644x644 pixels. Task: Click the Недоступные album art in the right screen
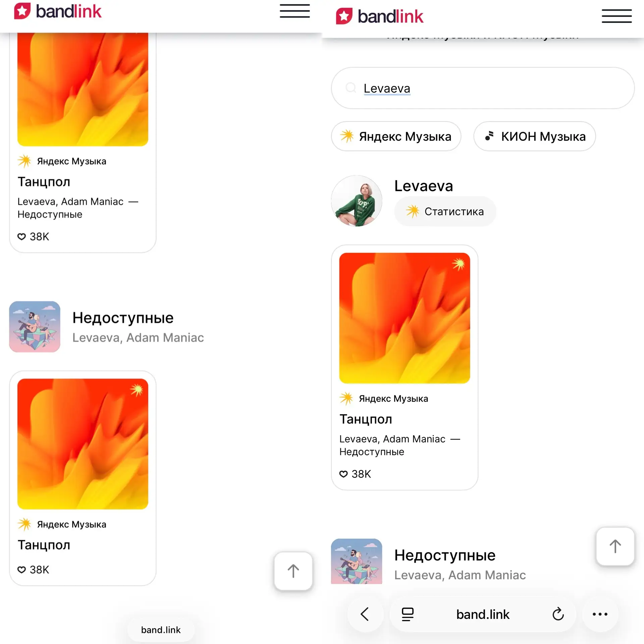tap(357, 561)
